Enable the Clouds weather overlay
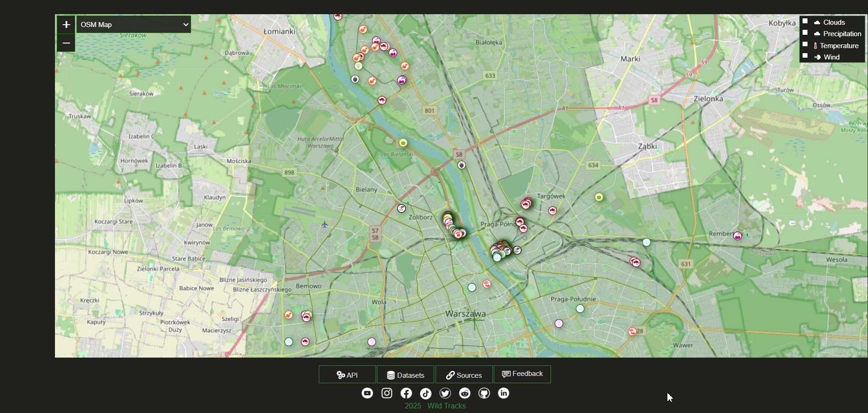This screenshot has height=413, width=868. pos(805,21)
